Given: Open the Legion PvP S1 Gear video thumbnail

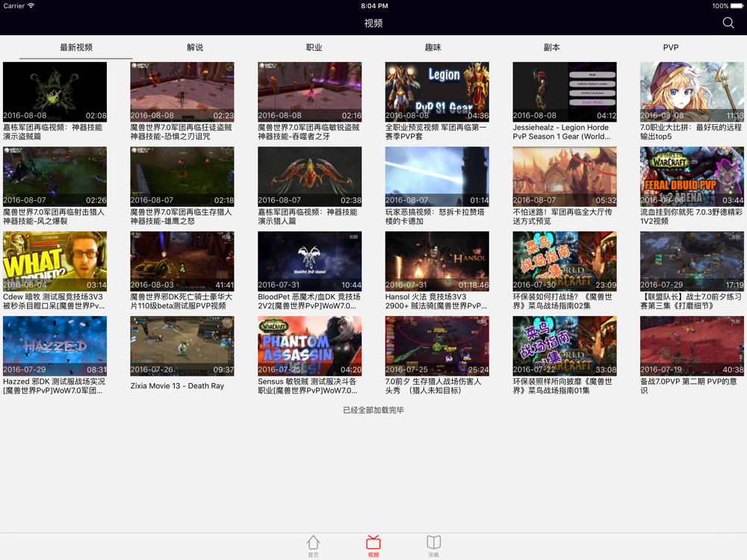Looking at the screenshot, I should 437,92.
